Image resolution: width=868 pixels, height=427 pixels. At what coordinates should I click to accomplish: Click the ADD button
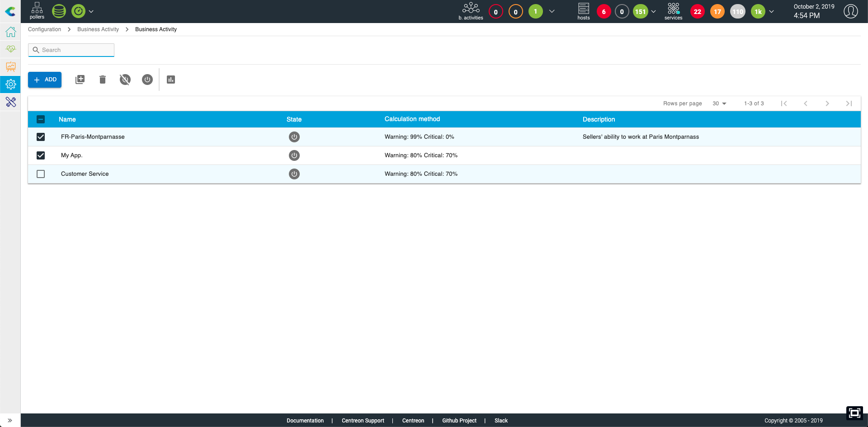(45, 80)
